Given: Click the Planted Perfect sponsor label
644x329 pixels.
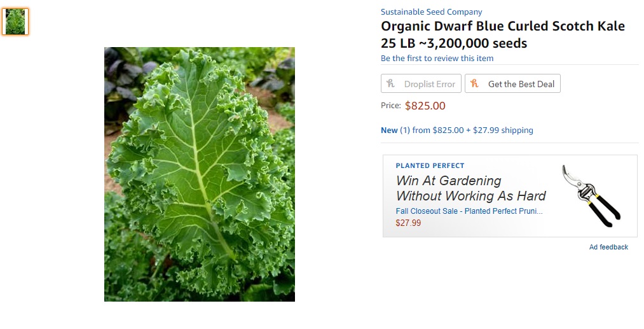Looking at the screenshot, I should point(430,165).
